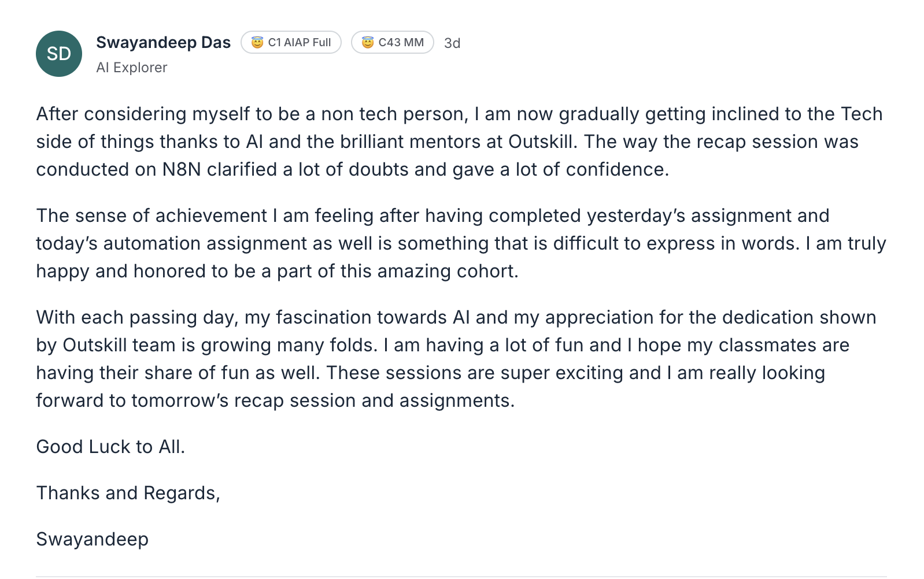
Task: Open the SD profile avatar
Action: pos(59,54)
